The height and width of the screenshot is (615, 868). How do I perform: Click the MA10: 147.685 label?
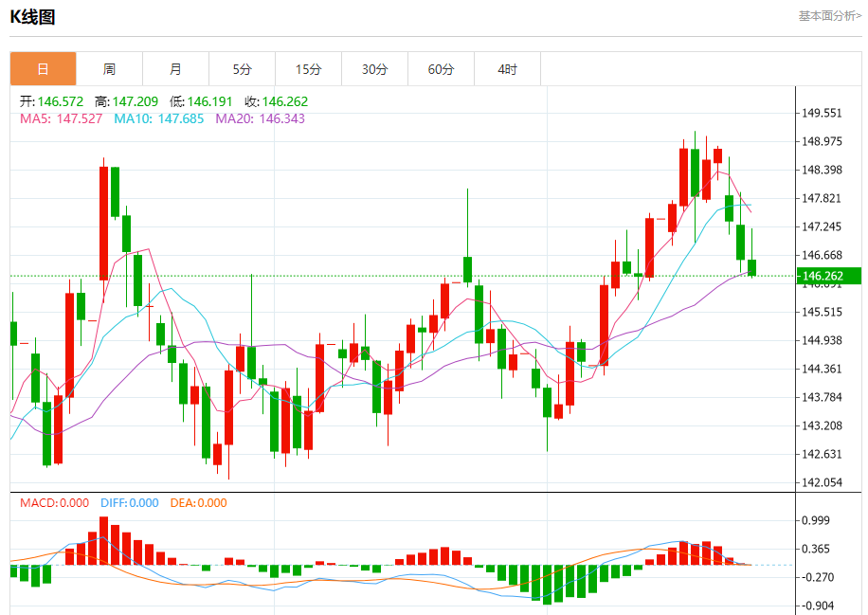159,118
